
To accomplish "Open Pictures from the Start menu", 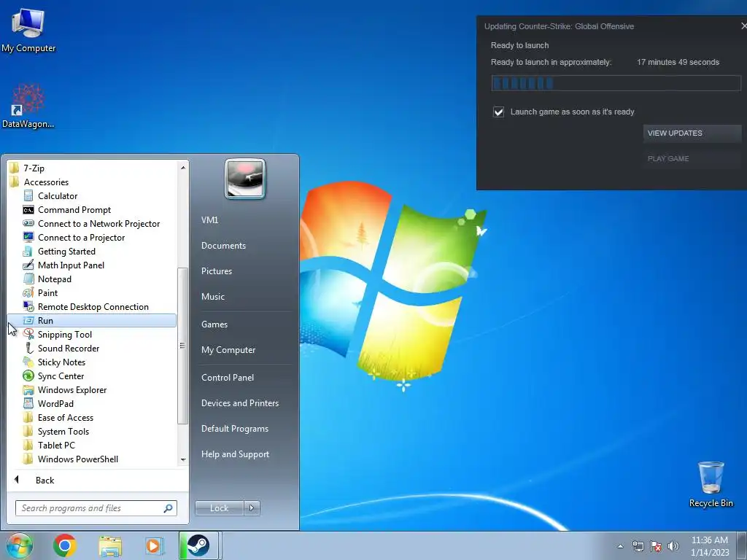I will [x=216, y=271].
